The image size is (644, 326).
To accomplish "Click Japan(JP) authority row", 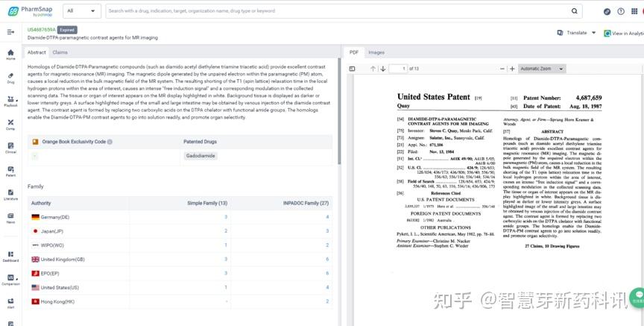I will 180,231.
